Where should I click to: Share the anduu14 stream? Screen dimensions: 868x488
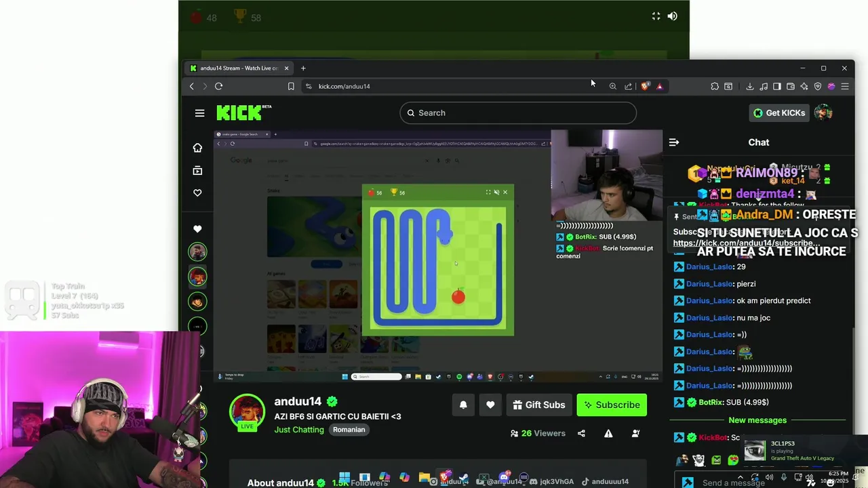[581, 433]
